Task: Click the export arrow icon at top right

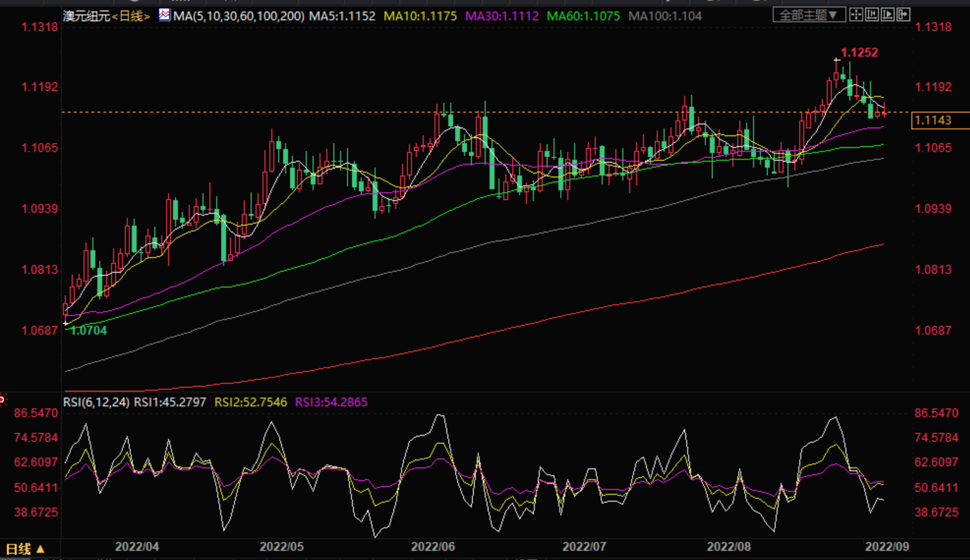Action: (x=903, y=14)
